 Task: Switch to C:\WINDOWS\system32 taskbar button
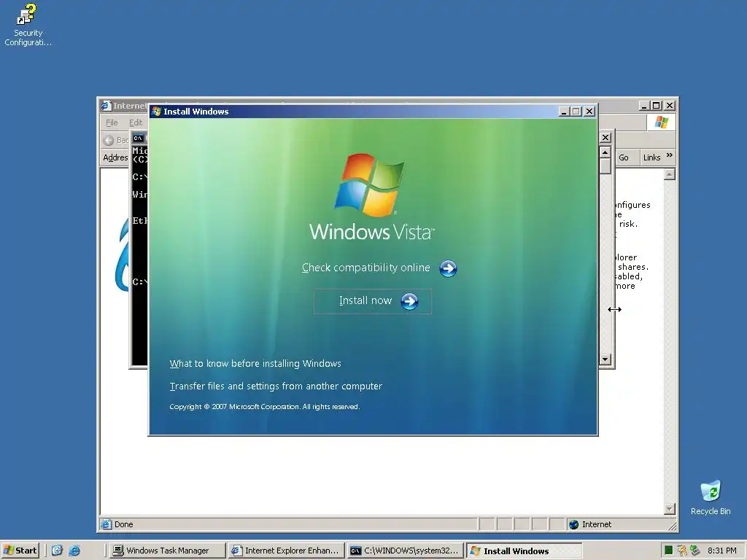click(x=404, y=551)
